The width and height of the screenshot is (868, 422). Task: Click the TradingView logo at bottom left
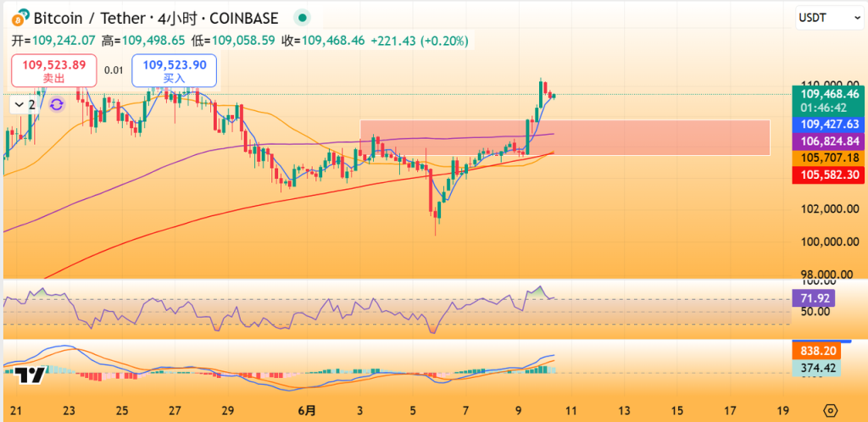[30, 376]
